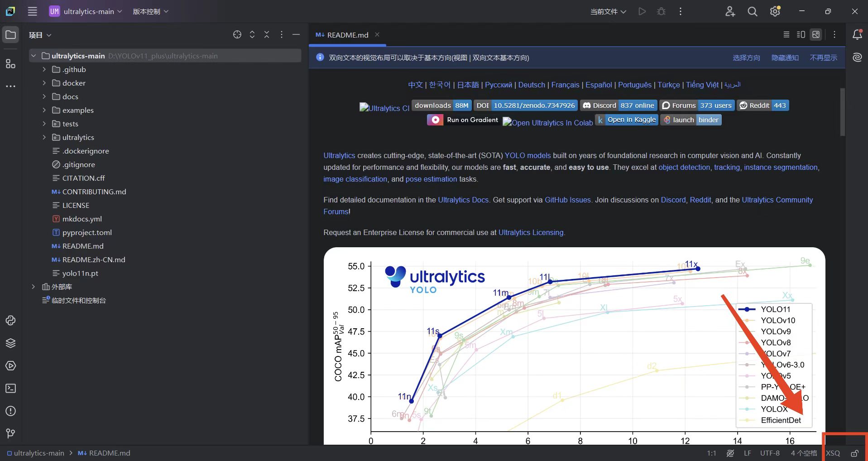Click the 1:1 cursor position indicator

pyautogui.click(x=712, y=453)
